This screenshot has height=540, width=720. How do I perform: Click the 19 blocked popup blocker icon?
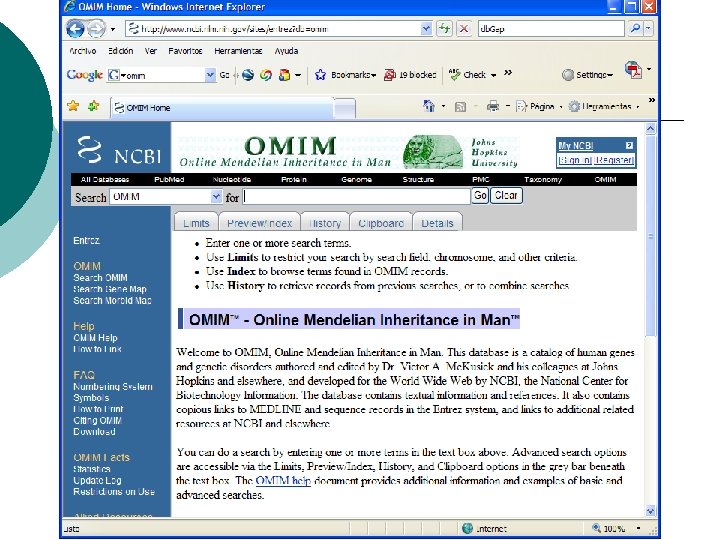pyautogui.click(x=389, y=75)
